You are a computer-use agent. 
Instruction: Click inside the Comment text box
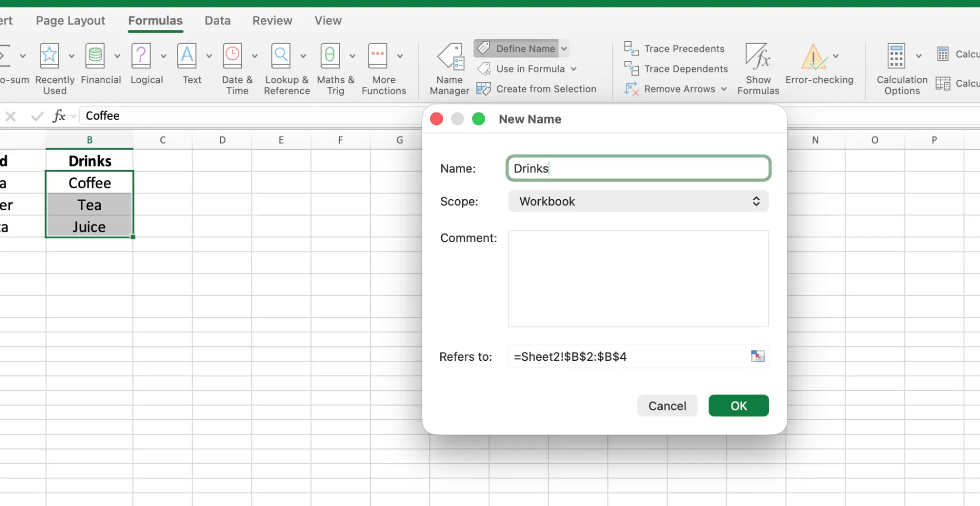click(638, 278)
